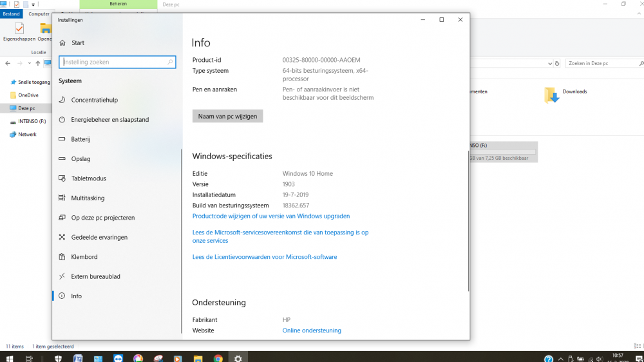Click the Settings gear on the taskbar
The width and height of the screenshot is (644, 362).
point(238,358)
